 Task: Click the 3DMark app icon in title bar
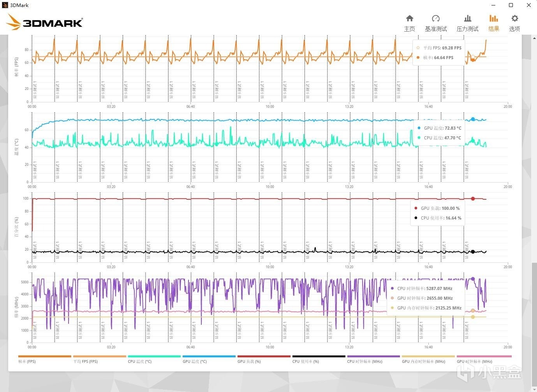(x=5, y=5)
